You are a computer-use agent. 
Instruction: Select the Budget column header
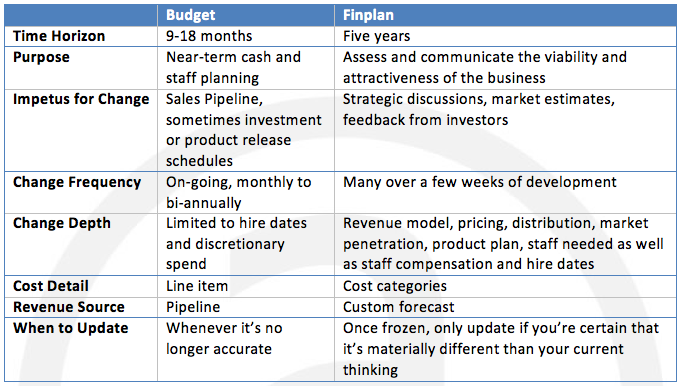(x=190, y=15)
